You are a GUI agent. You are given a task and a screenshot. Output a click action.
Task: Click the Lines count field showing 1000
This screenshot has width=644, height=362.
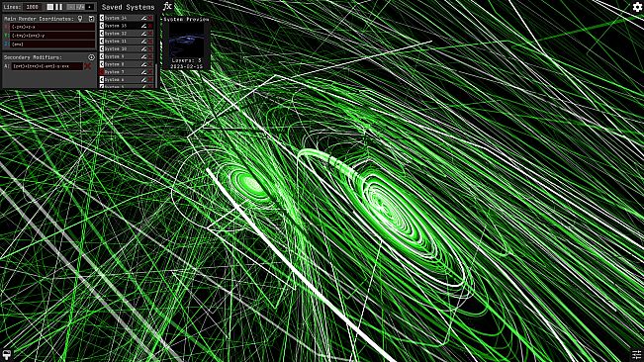click(x=32, y=7)
